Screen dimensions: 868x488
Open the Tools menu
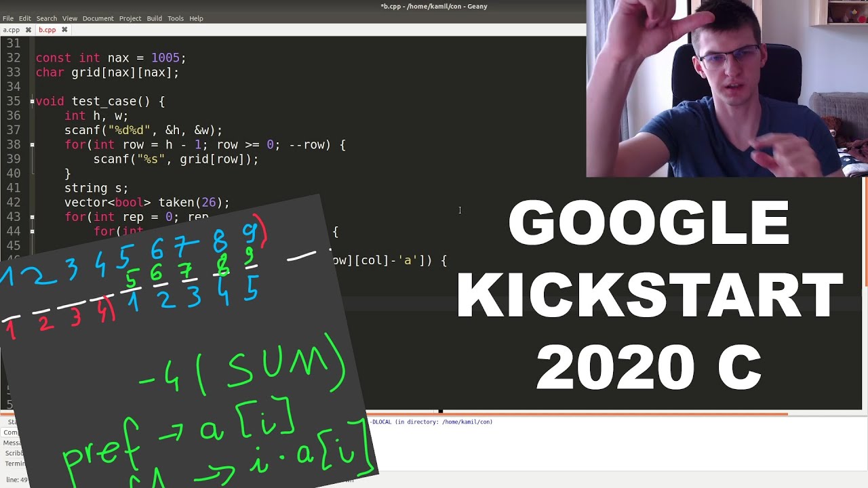pos(176,18)
